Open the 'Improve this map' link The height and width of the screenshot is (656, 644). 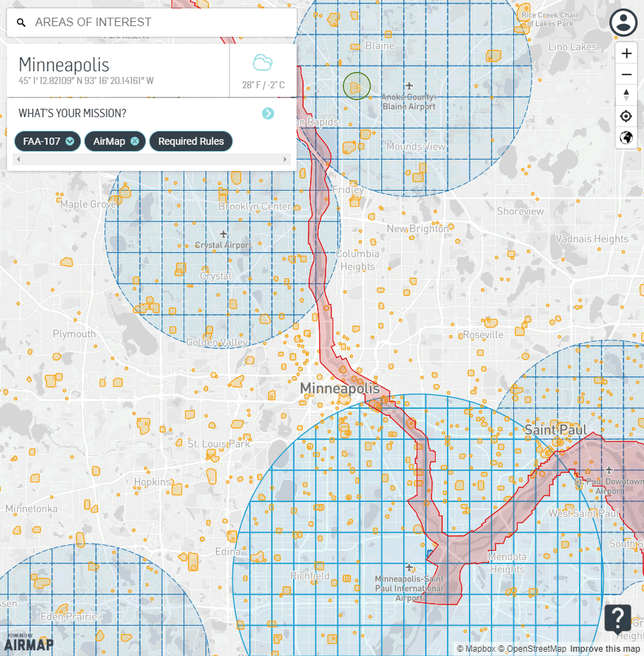coord(605,649)
